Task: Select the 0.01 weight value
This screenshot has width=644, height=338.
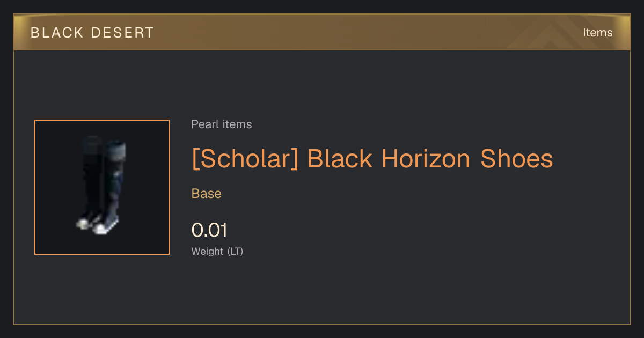Action: pos(209,230)
